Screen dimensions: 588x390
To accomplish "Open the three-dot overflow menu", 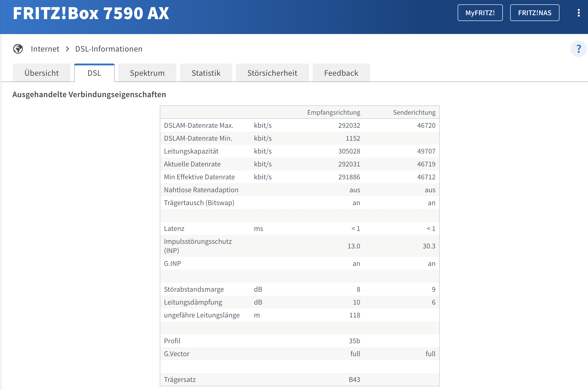I will click(x=579, y=13).
